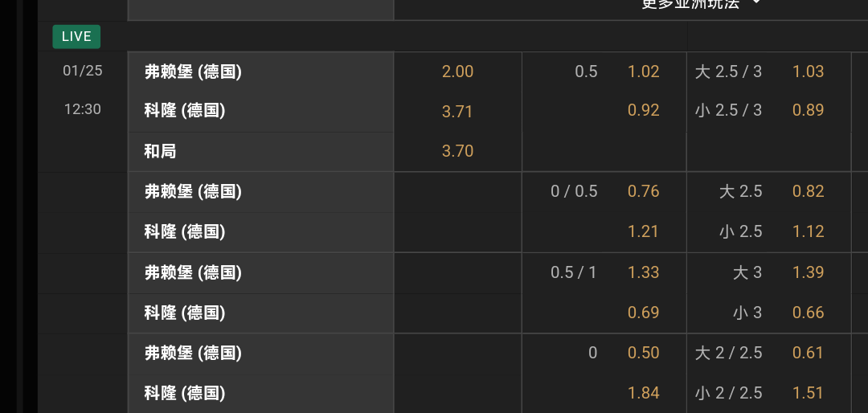
Task: Select under 小 3 odds 0.66
Action: (808, 313)
